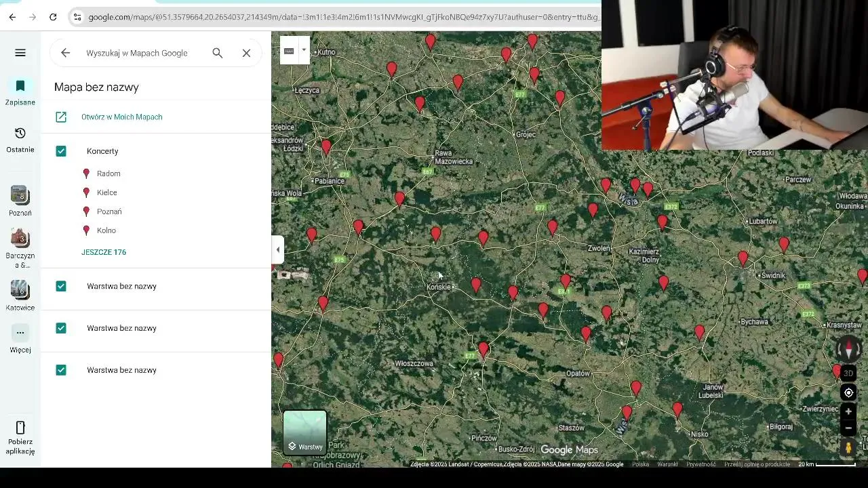This screenshot has width=868, height=488.
Task: Click the site info icon in address bar
Action: [77, 17]
